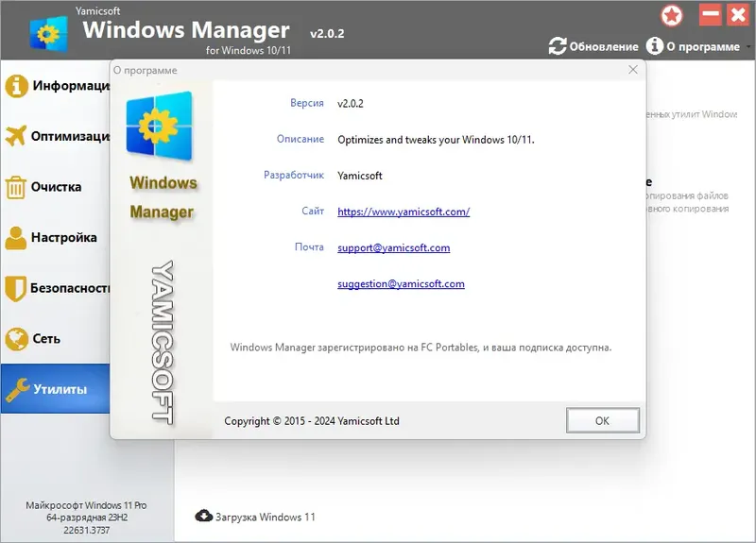
Task: Click the Windows Manager logo in header
Action: [x=49, y=33]
